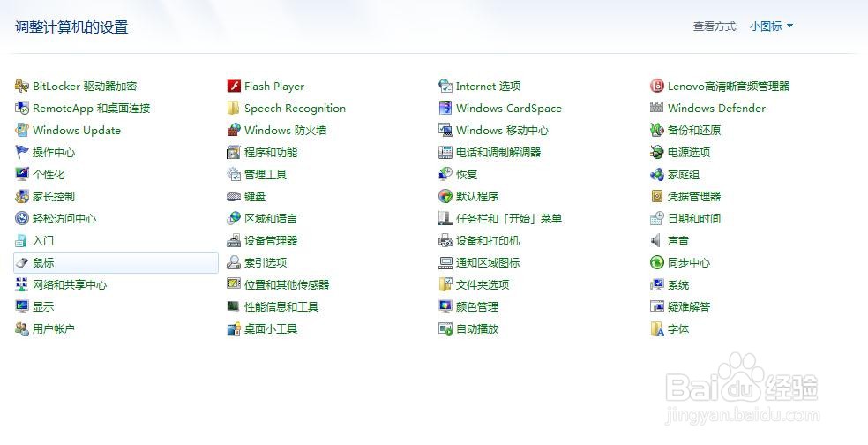Click the 默认程序 icon
Screen dimensions: 868x445
(445, 196)
